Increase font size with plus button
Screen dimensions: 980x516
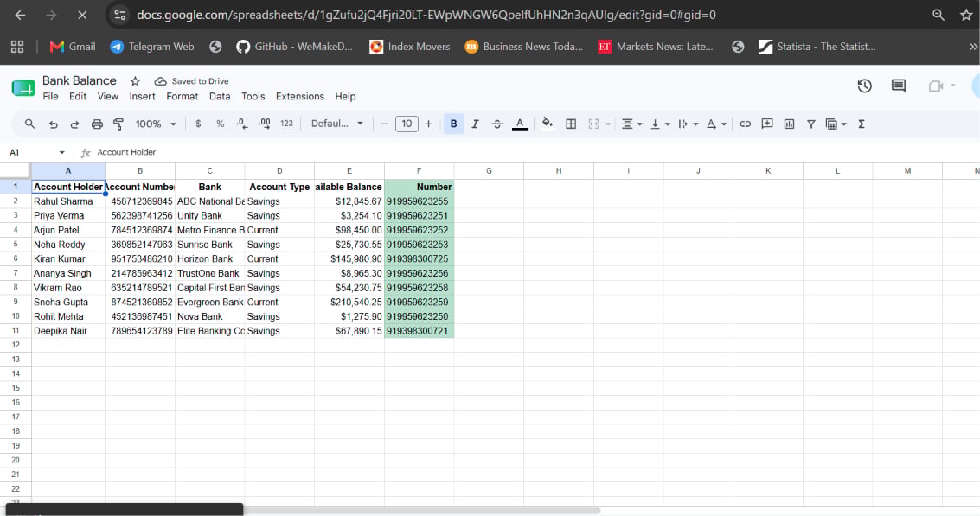tap(428, 124)
